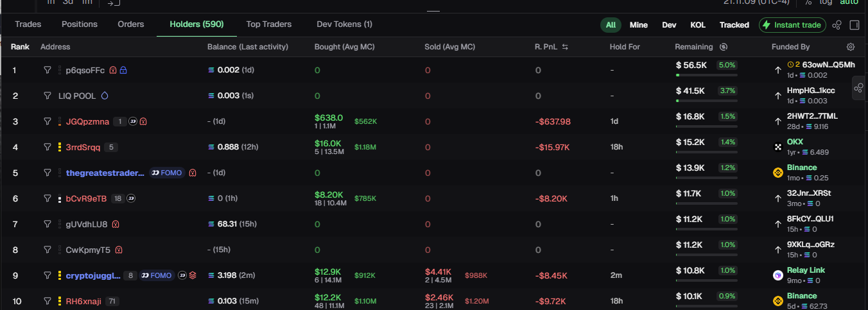Filter holder gUVdhLU8 via funnel icon
The image size is (868, 310).
pyautogui.click(x=47, y=224)
